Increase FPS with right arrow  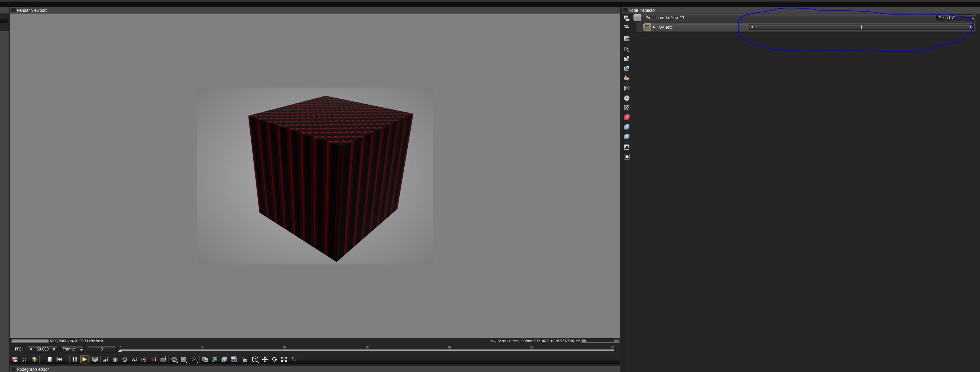(54, 349)
